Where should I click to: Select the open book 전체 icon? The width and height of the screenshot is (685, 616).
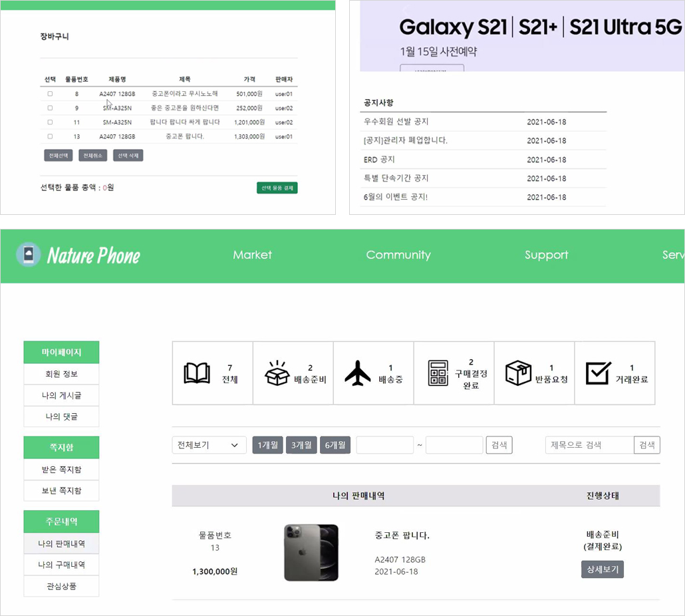[197, 373]
